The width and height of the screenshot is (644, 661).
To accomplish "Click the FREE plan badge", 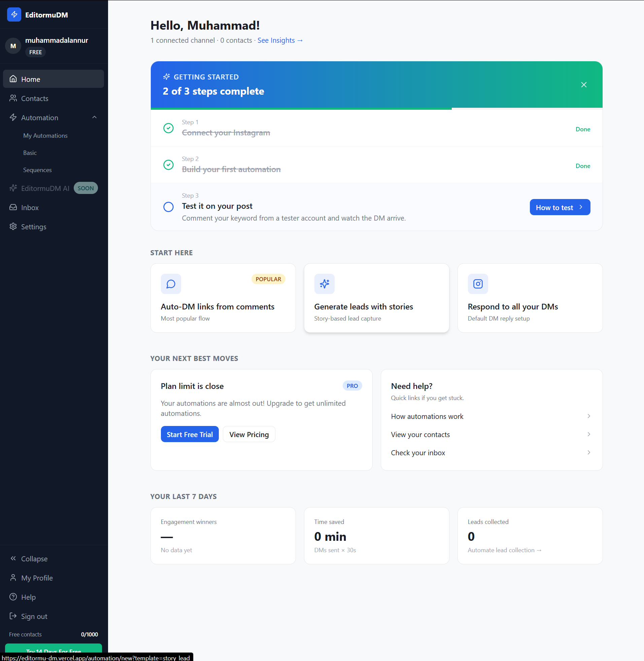I will tap(35, 52).
